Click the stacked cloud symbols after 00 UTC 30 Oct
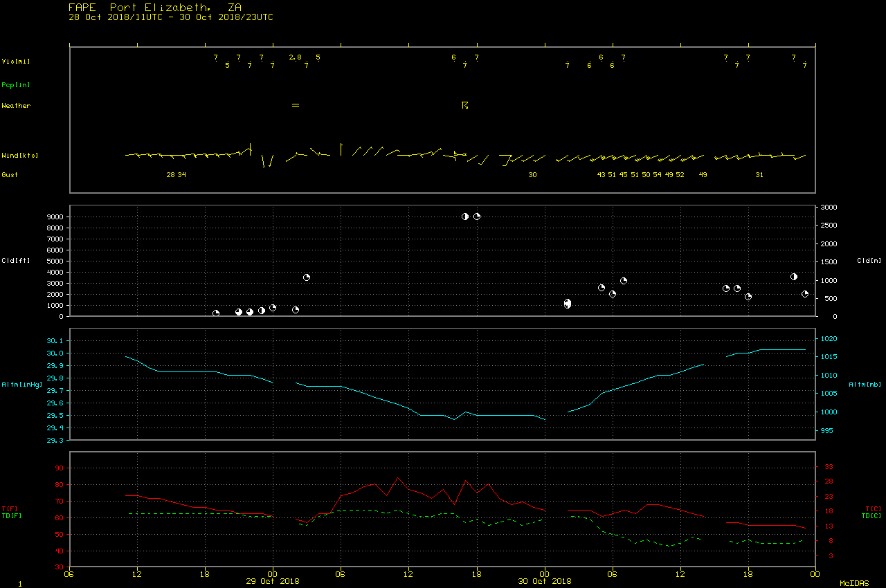 568,303
